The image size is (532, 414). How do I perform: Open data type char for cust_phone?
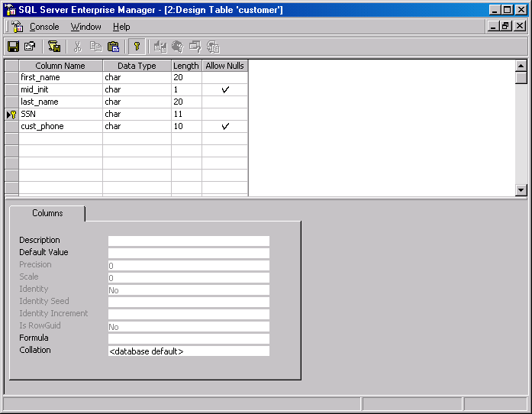point(137,126)
